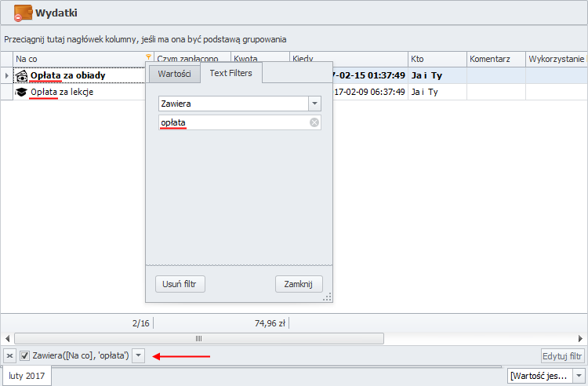Click the filter funnel icon in the Na co header
This screenshot has height=386, width=588.
149,58
